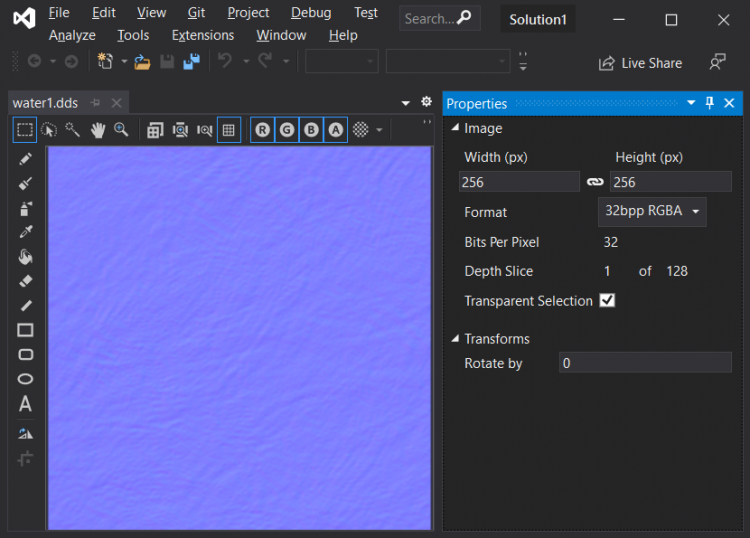Select the Color eyedropper tool
Viewport: 750px width, 538px height.
(25, 232)
